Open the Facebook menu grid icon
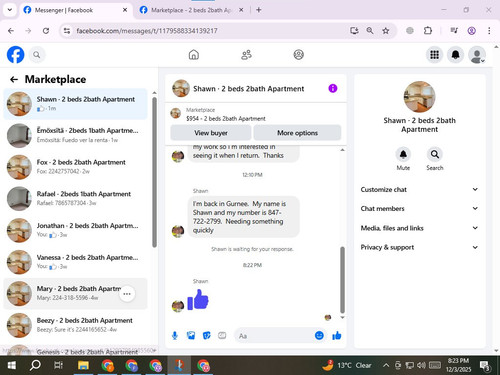Screen dimensions: 500x375 click(434, 55)
